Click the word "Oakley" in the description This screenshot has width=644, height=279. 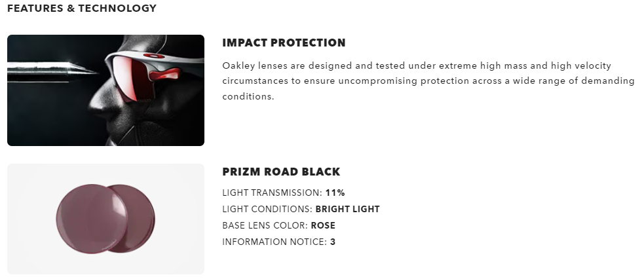(x=237, y=66)
